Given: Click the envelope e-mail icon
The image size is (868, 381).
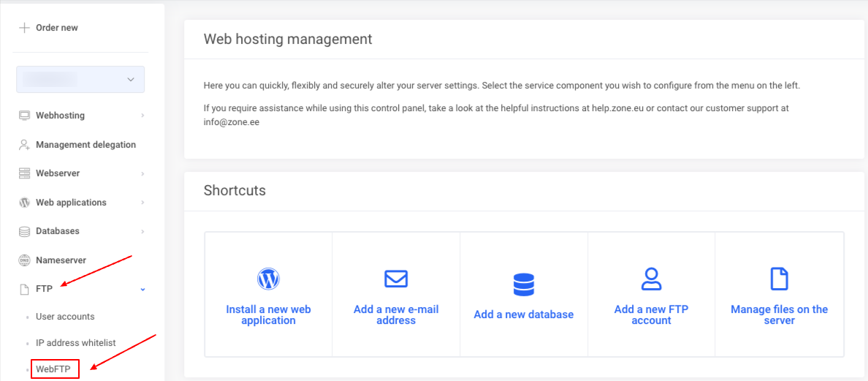Looking at the screenshot, I should [396, 279].
